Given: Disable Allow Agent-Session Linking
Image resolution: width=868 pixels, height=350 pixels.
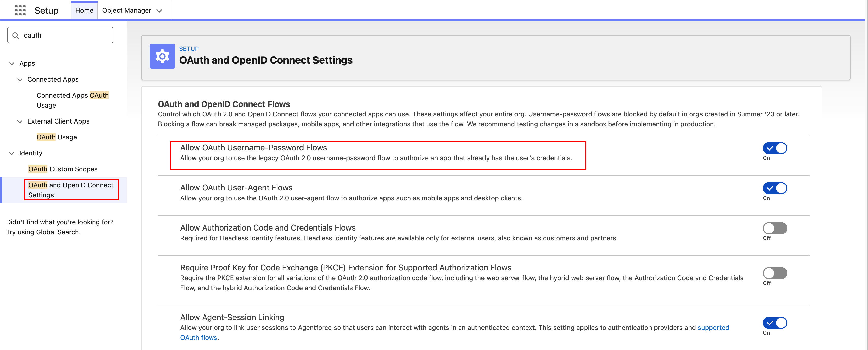Looking at the screenshot, I should click(775, 323).
